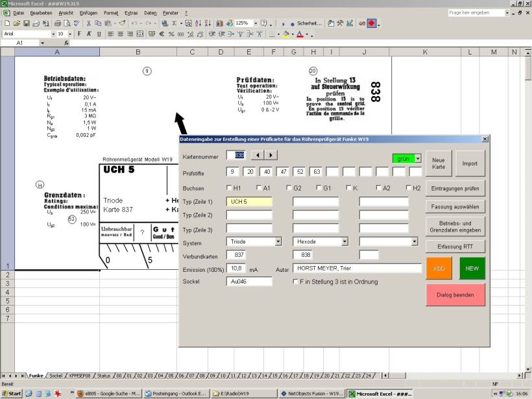Click the AutoSum sigma icon
This screenshot has width=532, height=399.
175,23
